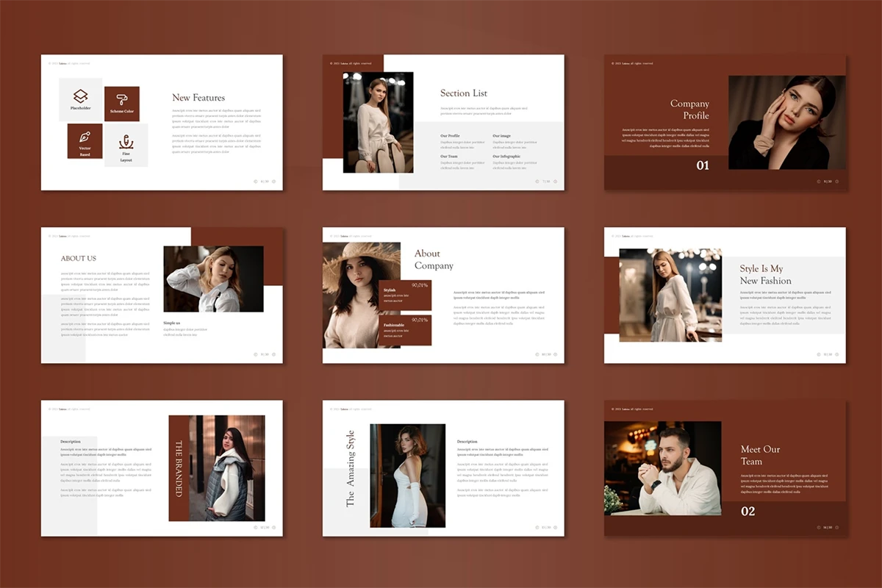Image resolution: width=882 pixels, height=588 pixels.
Task: Click the Fine Layout anchor icon
Action: point(126,141)
